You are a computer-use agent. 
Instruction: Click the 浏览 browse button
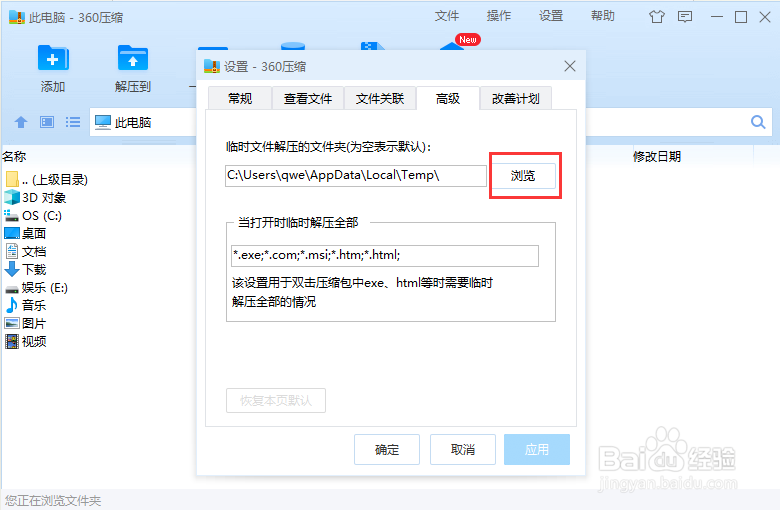point(523,176)
